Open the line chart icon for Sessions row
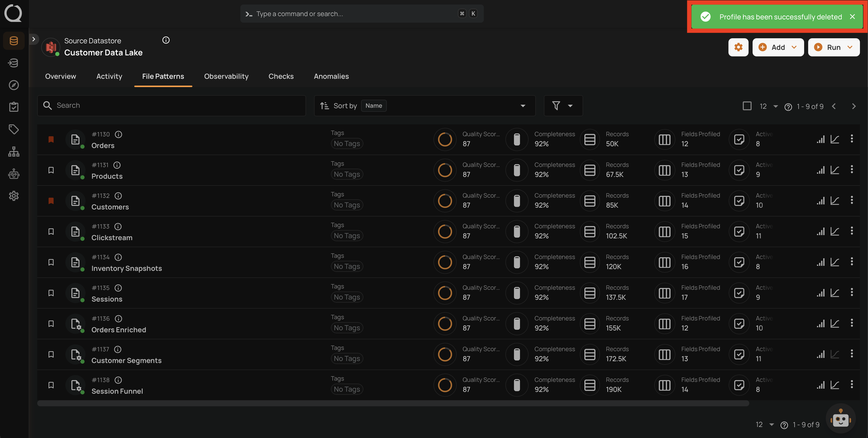868x438 pixels. 835,293
